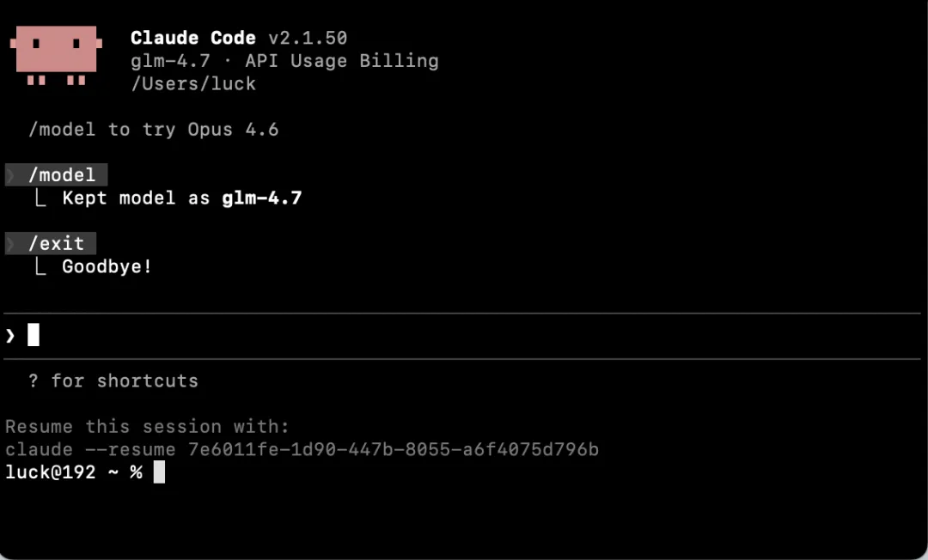Click the Claude Code title text

click(x=193, y=38)
